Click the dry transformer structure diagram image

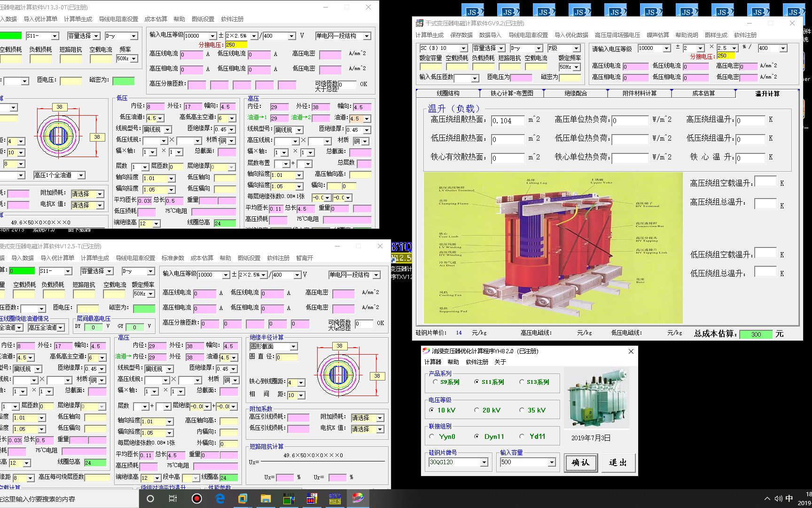pyautogui.click(x=553, y=248)
